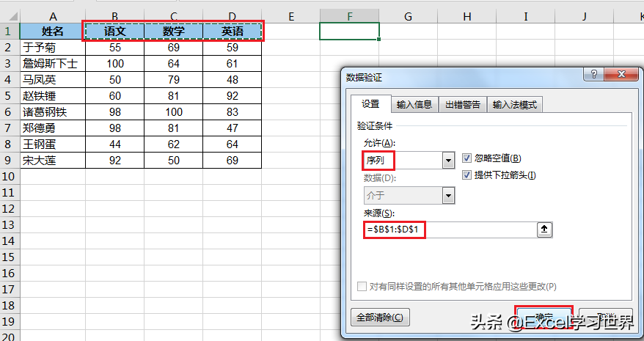
Task: Toggle the 忽略空值 checkbox
Action: pyautogui.click(x=466, y=158)
